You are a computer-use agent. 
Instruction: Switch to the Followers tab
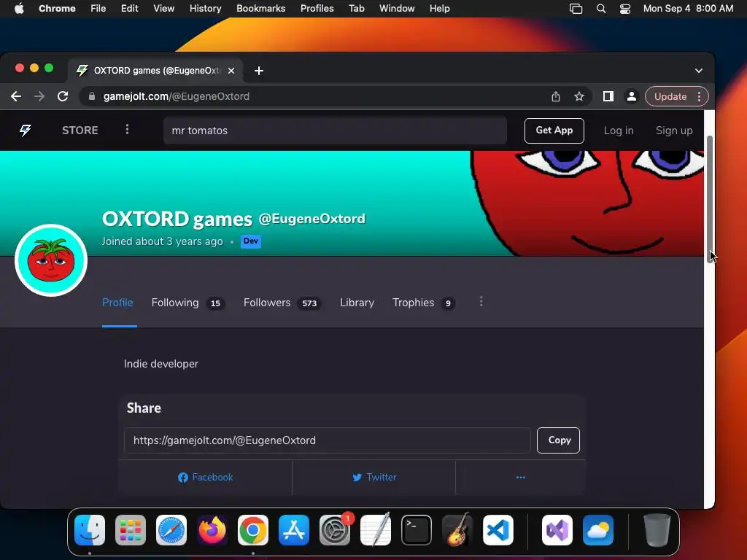coord(282,303)
